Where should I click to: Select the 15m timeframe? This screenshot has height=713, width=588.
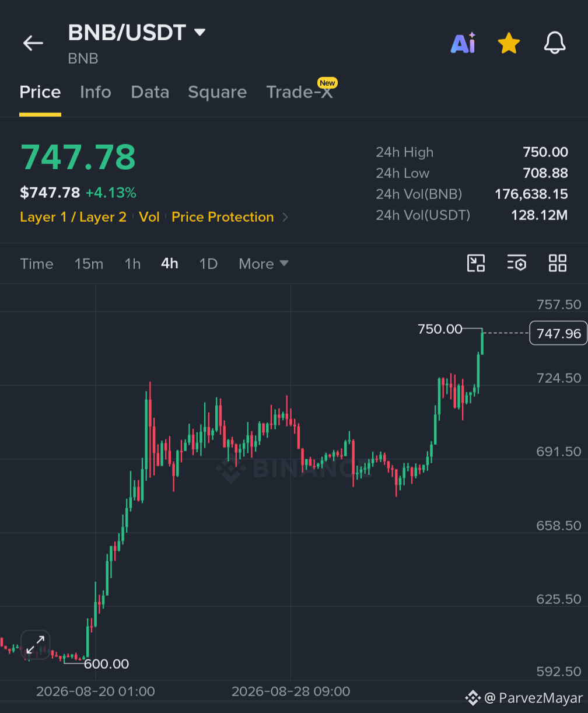pyautogui.click(x=89, y=264)
